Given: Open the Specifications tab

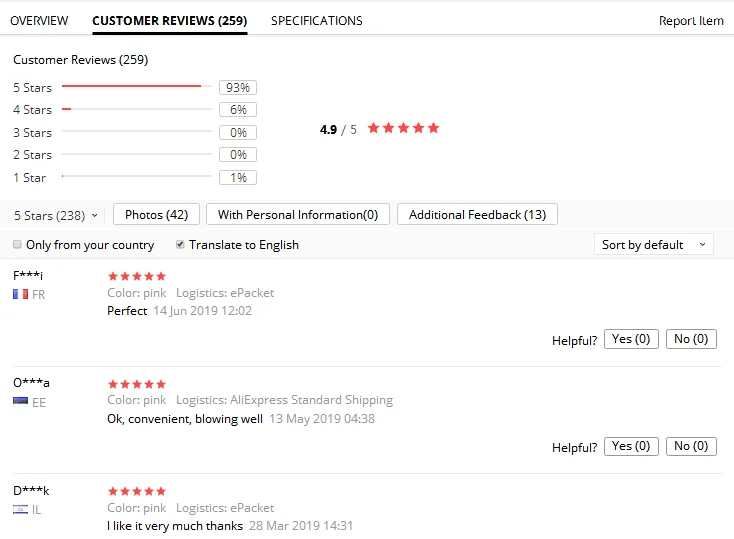Looking at the screenshot, I should coord(316,20).
